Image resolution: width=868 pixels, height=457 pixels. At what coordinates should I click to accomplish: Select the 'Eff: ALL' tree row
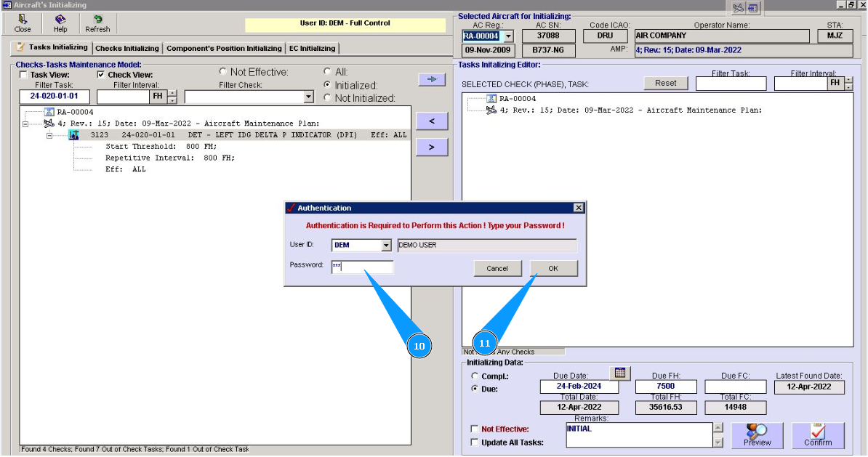126,169
